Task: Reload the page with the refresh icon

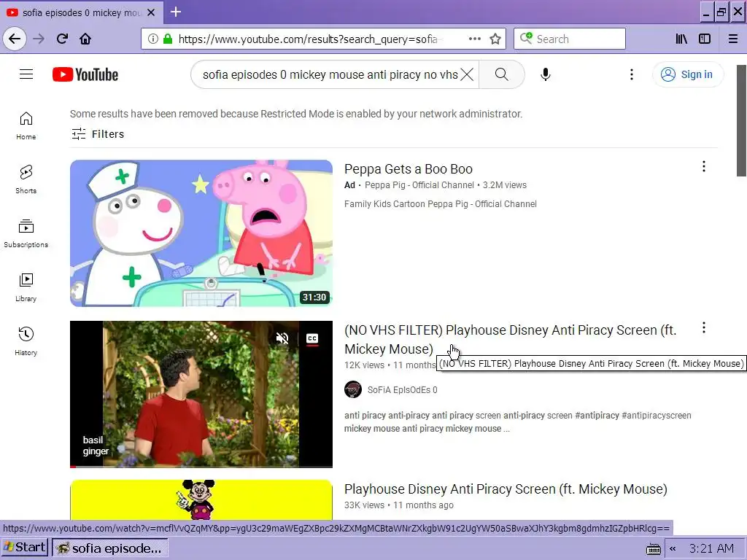Action: [x=63, y=39]
